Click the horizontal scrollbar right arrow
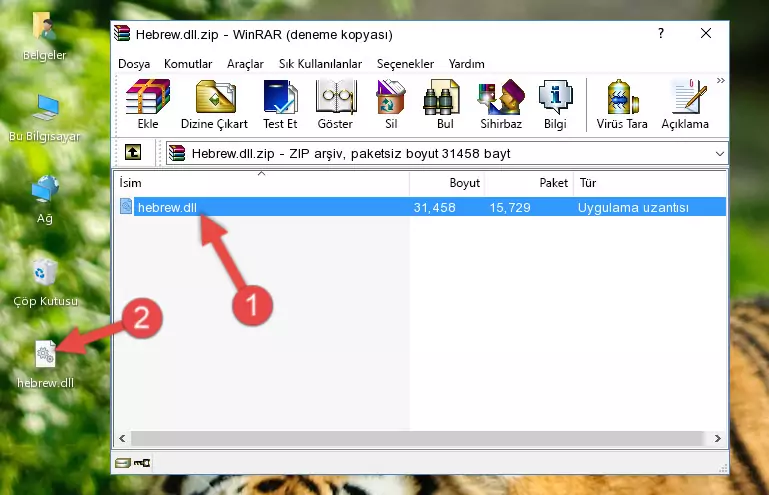Screen dimensions: 769x495 (718, 438)
